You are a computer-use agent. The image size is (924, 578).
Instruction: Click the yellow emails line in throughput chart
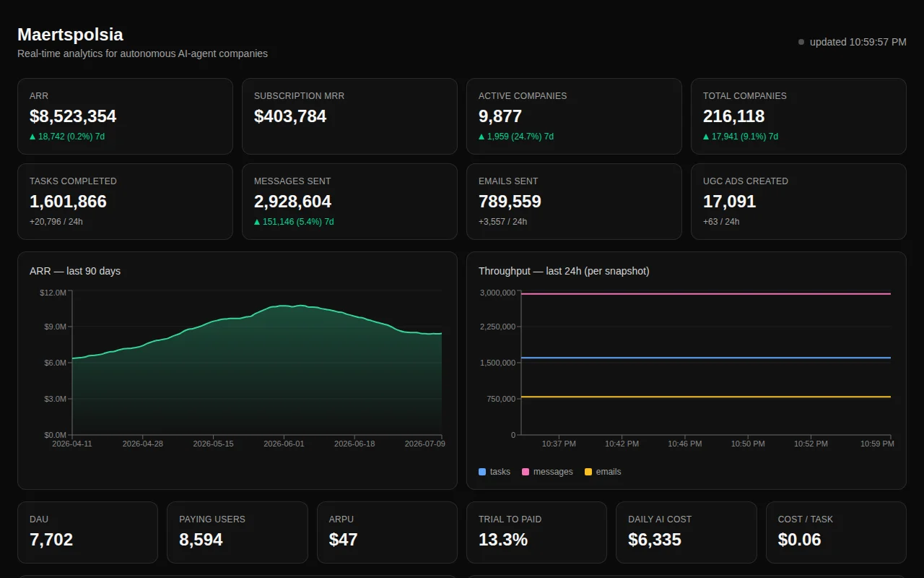[x=705, y=397]
